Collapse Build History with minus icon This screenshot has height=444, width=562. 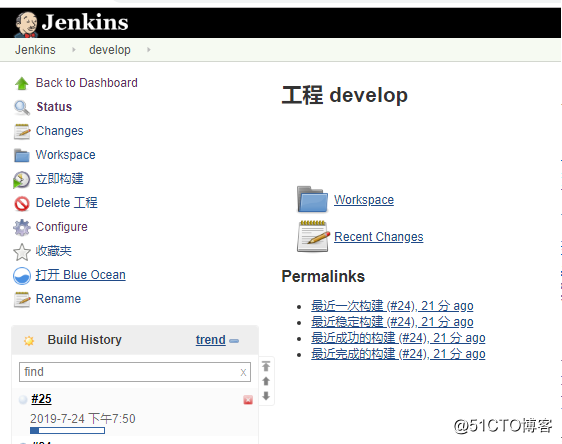(x=234, y=341)
